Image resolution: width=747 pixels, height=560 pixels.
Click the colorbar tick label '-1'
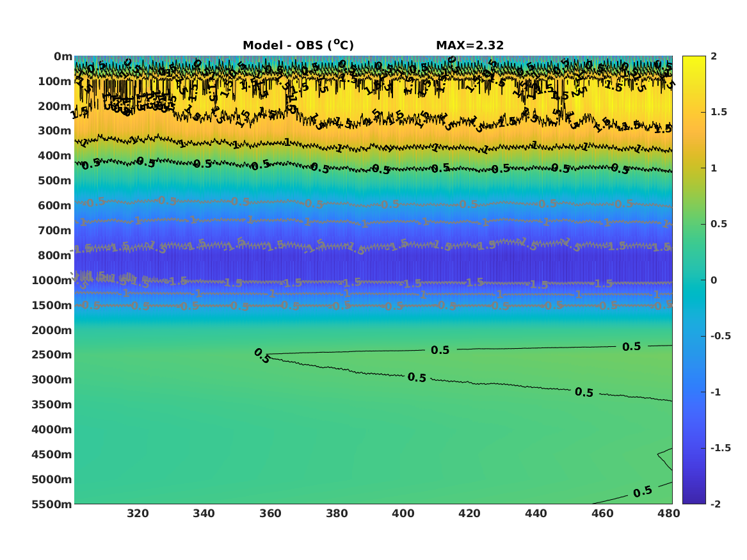pos(716,392)
